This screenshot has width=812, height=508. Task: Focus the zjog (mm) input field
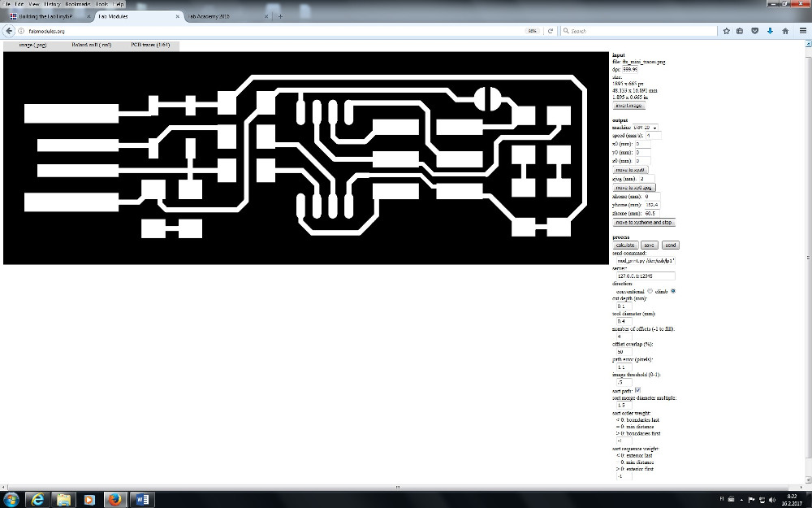647,179
